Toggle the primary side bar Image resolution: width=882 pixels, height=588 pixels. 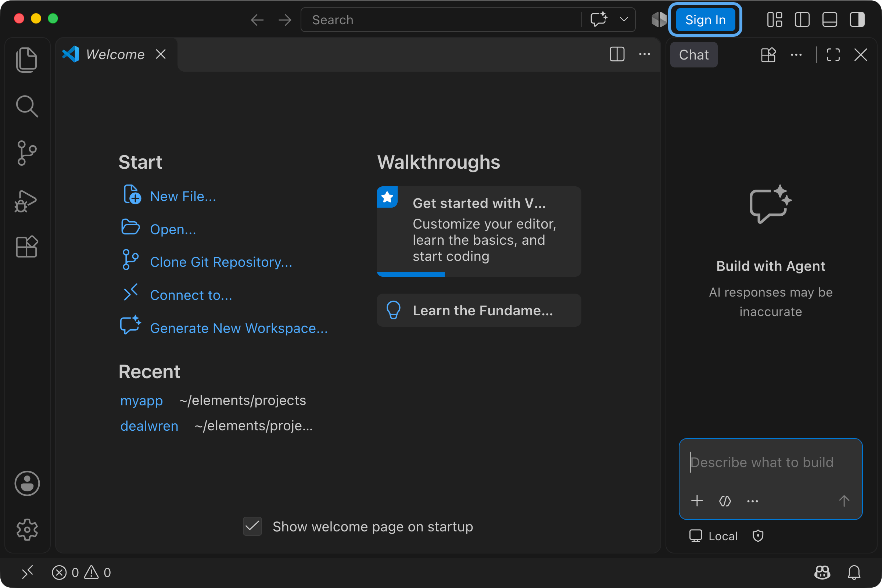pos(802,19)
